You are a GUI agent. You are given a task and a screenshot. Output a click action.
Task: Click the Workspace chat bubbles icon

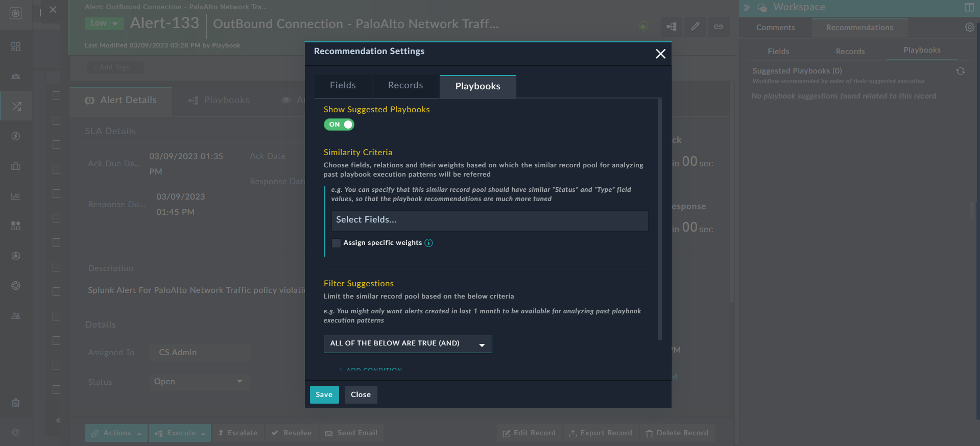(x=762, y=8)
